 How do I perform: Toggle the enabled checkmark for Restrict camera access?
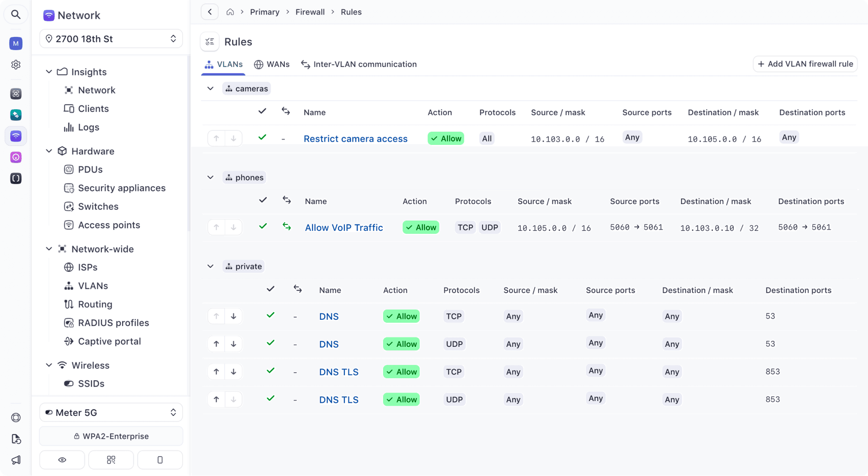[262, 136]
